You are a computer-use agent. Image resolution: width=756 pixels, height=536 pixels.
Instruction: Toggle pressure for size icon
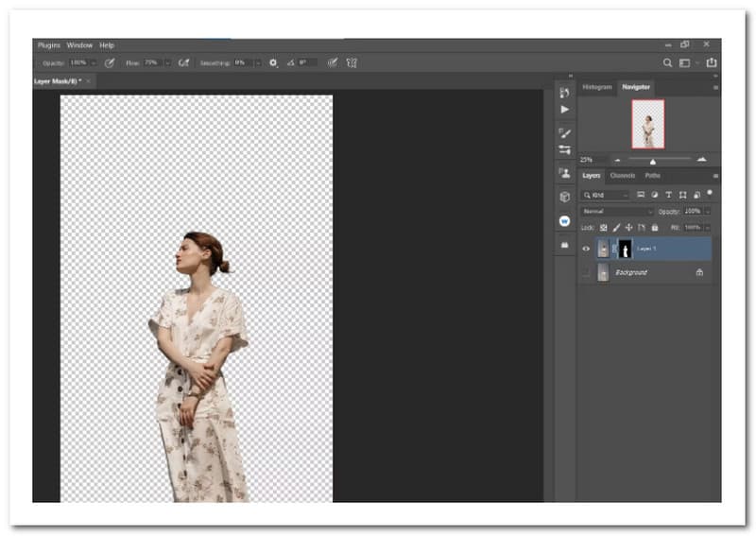pos(333,63)
